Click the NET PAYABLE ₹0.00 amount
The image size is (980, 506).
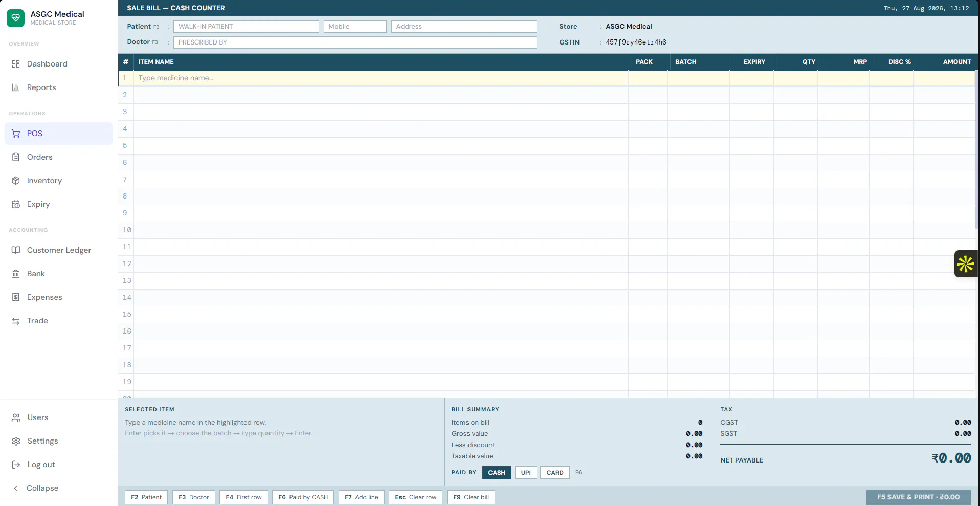[951, 458]
